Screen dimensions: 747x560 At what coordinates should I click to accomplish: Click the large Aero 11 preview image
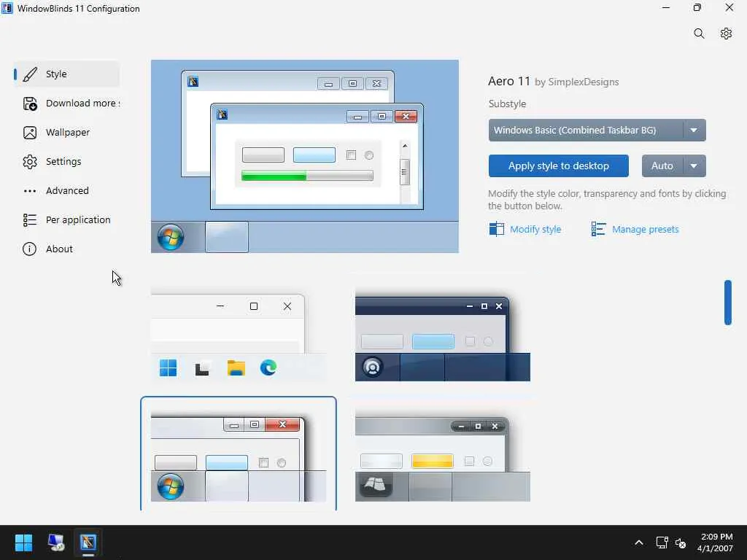coord(305,156)
